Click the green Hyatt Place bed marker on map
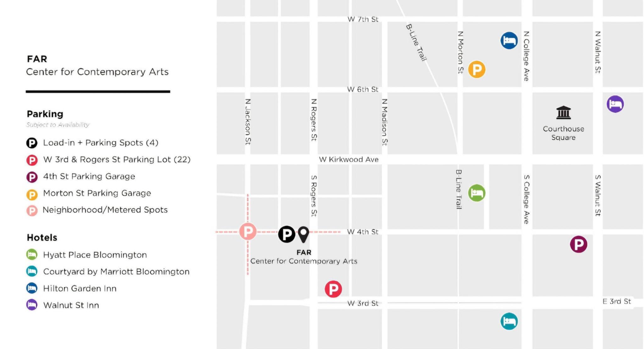Image resolution: width=644 pixels, height=349 pixels. (x=477, y=193)
